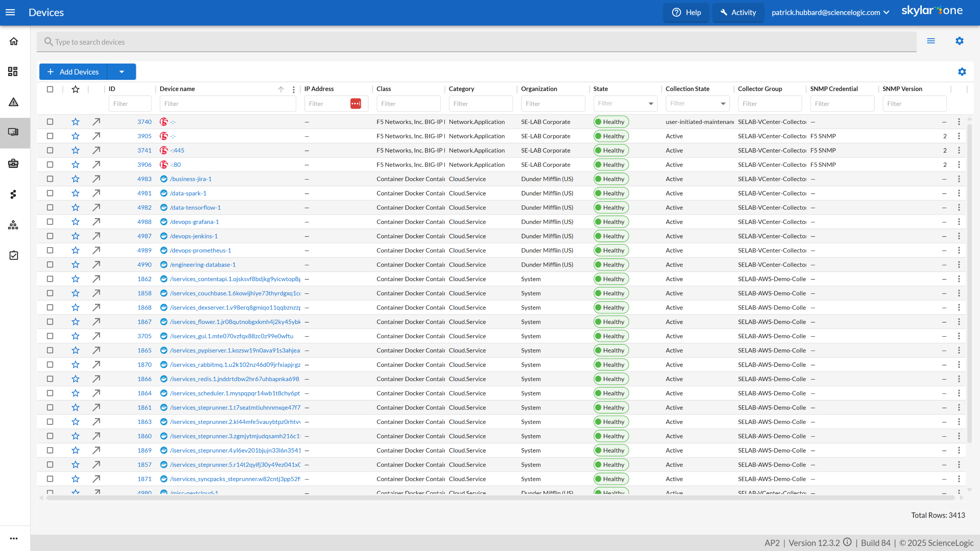Click the red IP Address filter icon

355,104
